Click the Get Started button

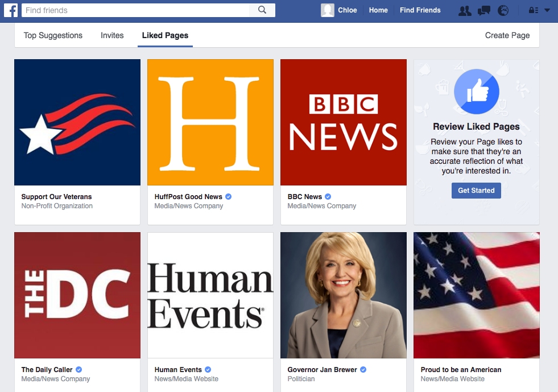[476, 191]
